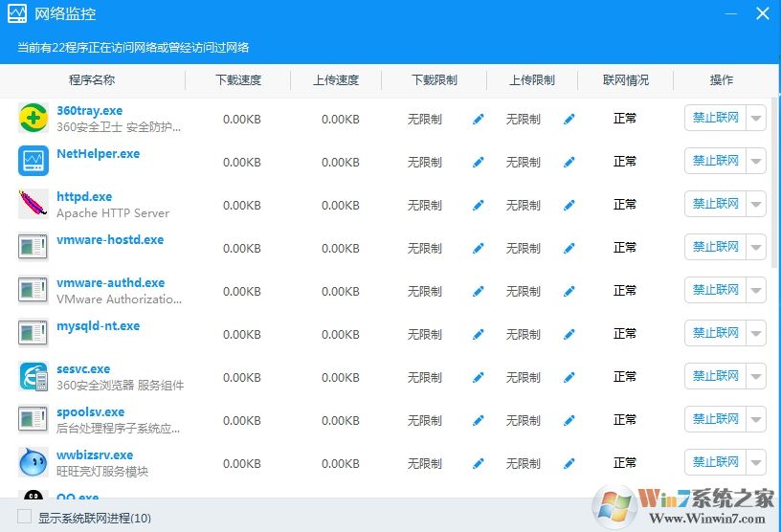Click the sesvc.exe browser service icon
Viewport: 781px width, 532px height.
33,376
